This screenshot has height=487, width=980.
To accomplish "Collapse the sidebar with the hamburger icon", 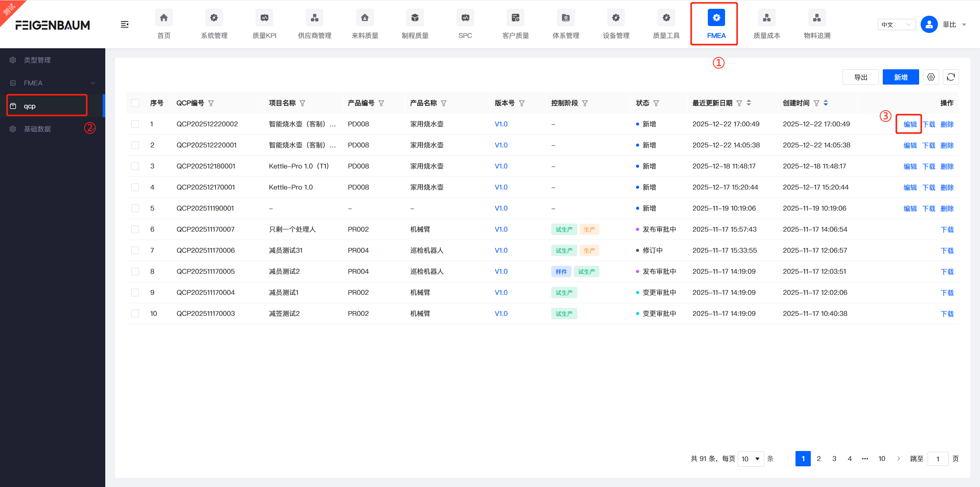I will click(124, 25).
